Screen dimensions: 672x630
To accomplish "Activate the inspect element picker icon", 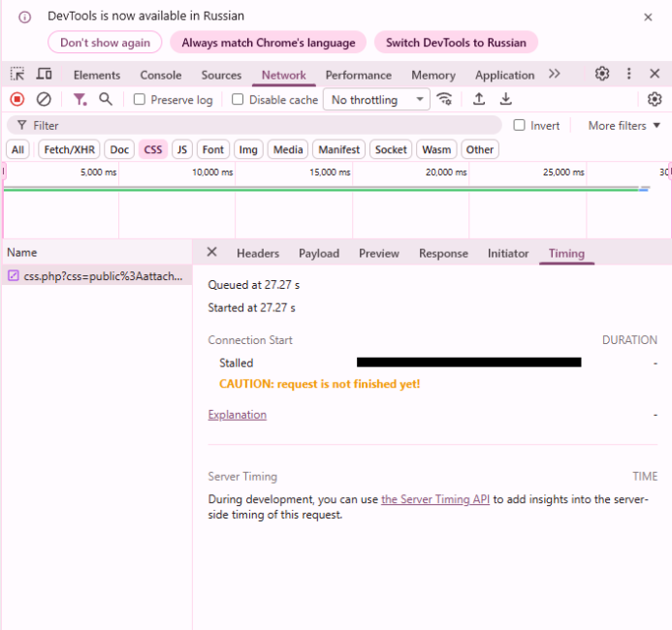I will (17, 74).
